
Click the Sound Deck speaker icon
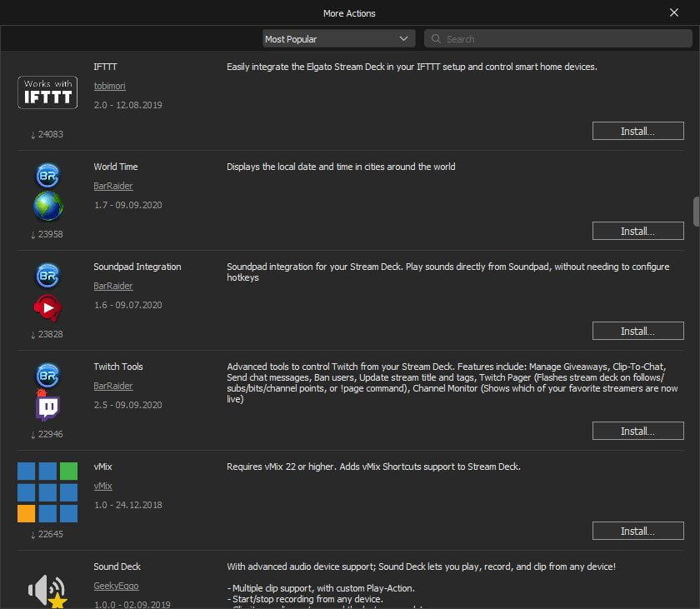47,591
